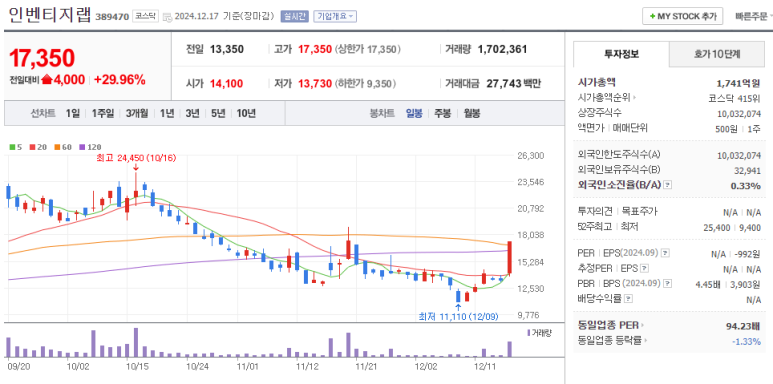
Task: Open the 빠른주문 dropdown
Action: point(753,16)
